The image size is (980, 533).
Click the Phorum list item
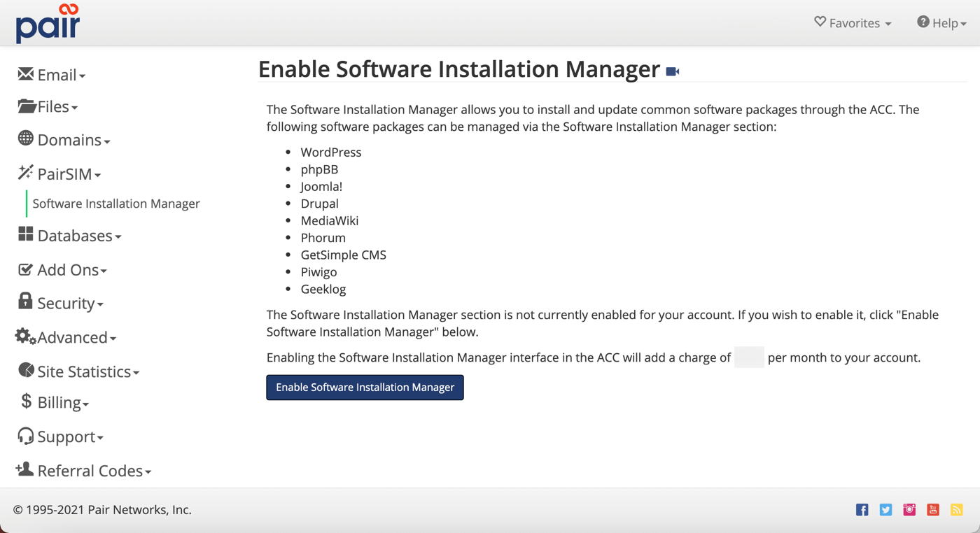pyautogui.click(x=323, y=238)
